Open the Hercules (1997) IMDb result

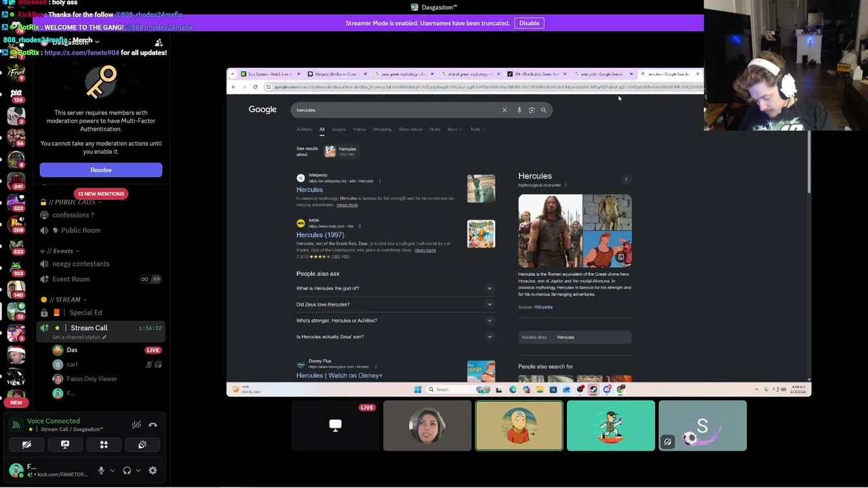tap(320, 235)
